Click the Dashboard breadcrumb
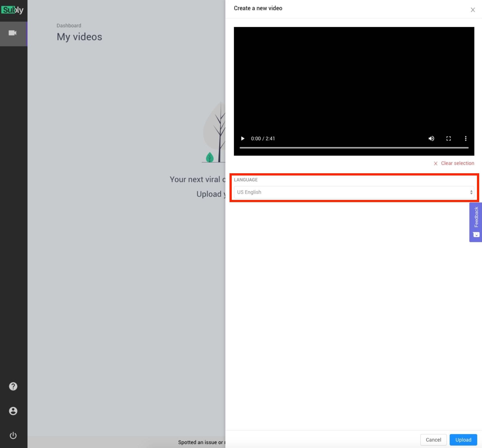 point(69,26)
